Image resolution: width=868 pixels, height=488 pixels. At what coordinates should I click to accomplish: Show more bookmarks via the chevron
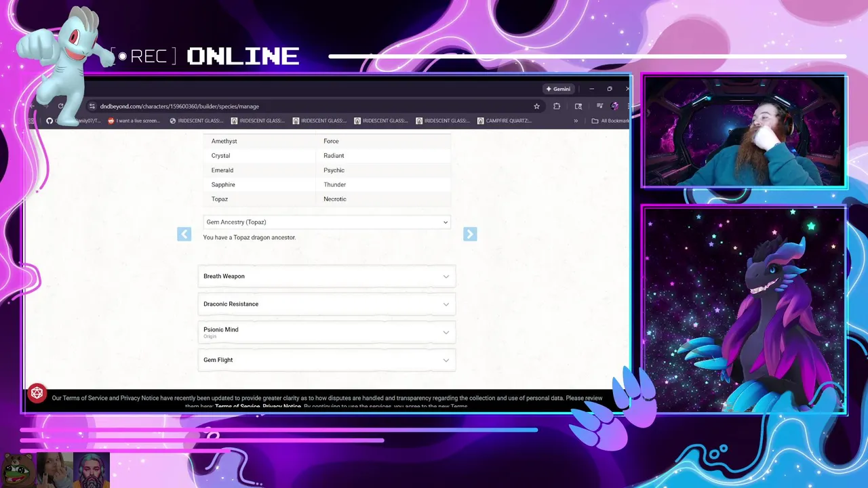(576, 121)
